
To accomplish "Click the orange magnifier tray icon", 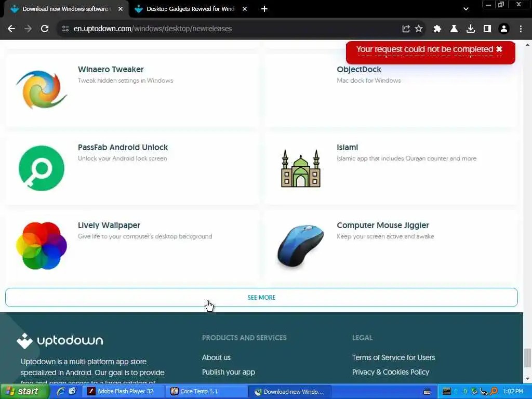I will (494, 392).
